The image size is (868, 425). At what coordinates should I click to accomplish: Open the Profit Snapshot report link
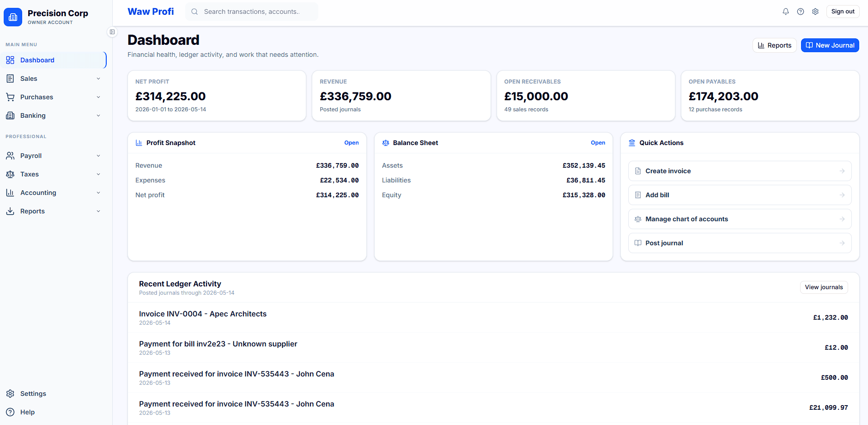click(x=352, y=143)
